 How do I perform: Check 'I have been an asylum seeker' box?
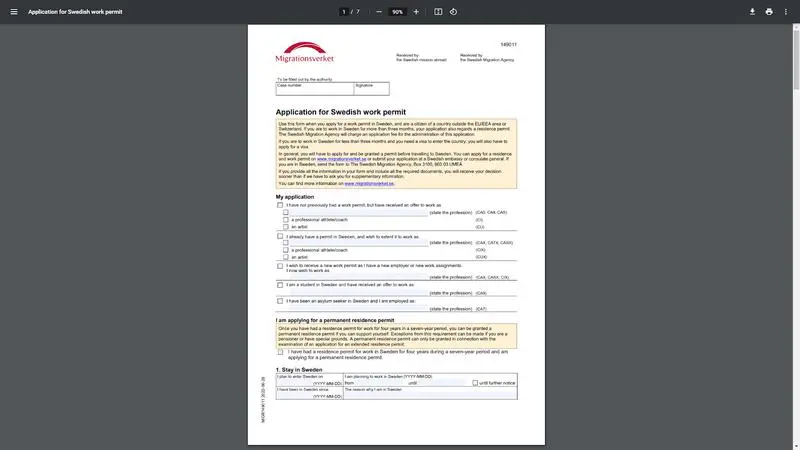280,300
